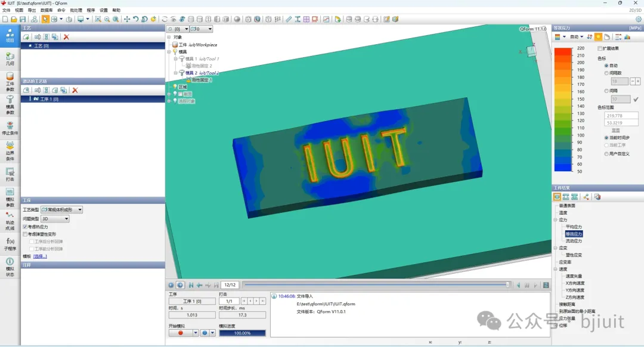Collapse the 模具 tree node
The image size is (644, 347).
(x=169, y=52)
